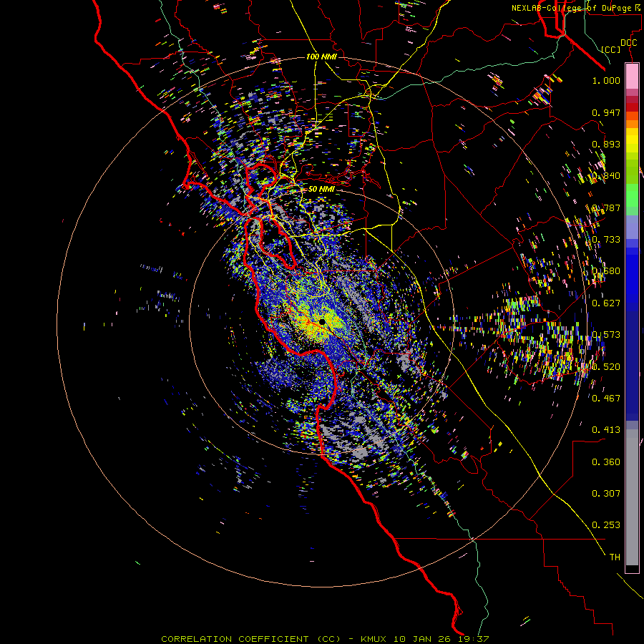The height and width of the screenshot is (644, 644).
Task: Select the 0.413 value on the color scale
Action: [606, 430]
